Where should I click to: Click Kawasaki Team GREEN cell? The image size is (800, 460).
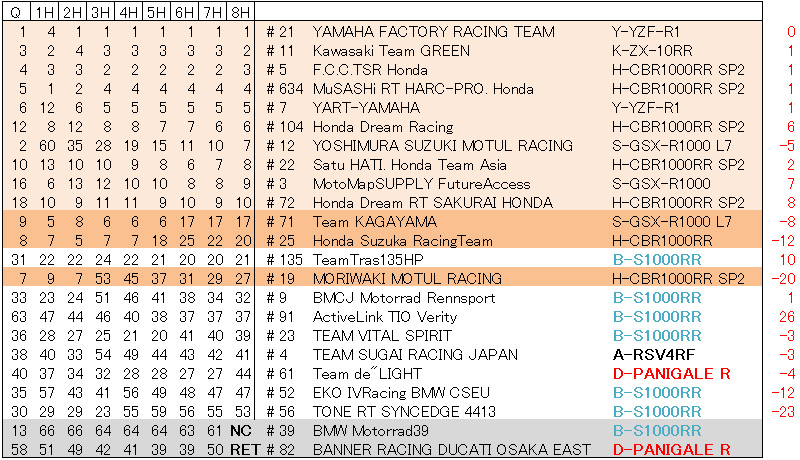coord(391,51)
